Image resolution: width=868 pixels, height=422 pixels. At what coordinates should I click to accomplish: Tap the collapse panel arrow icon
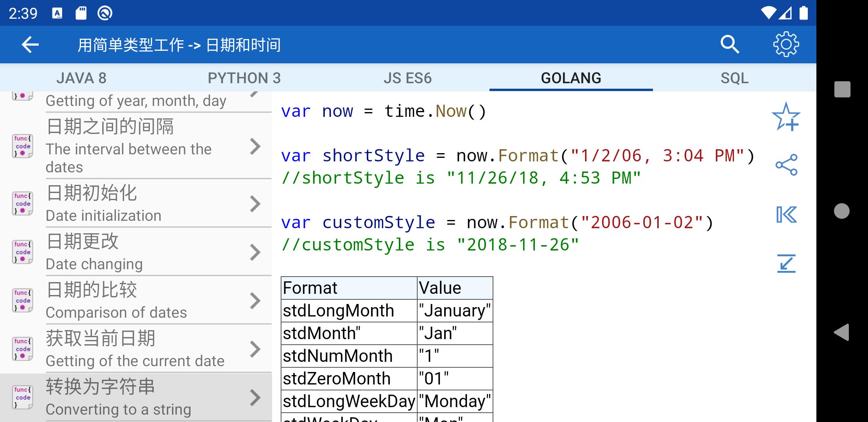coord(786,215)
